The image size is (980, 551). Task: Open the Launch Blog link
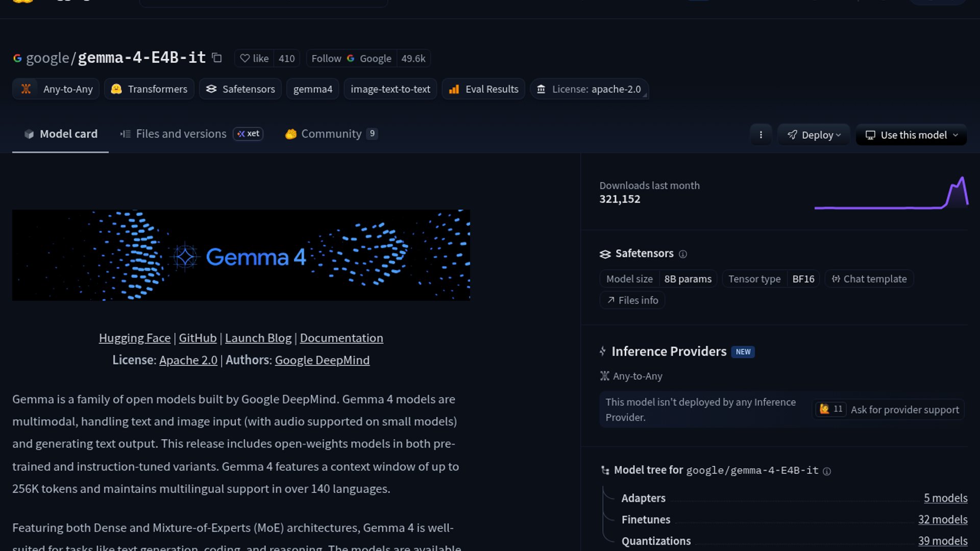click(258, 338)
